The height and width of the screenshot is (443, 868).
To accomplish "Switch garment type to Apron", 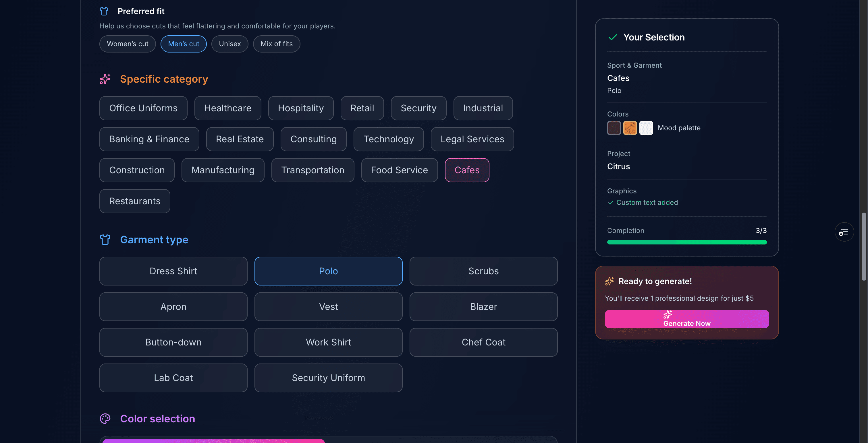I will [x=173, y=307].
